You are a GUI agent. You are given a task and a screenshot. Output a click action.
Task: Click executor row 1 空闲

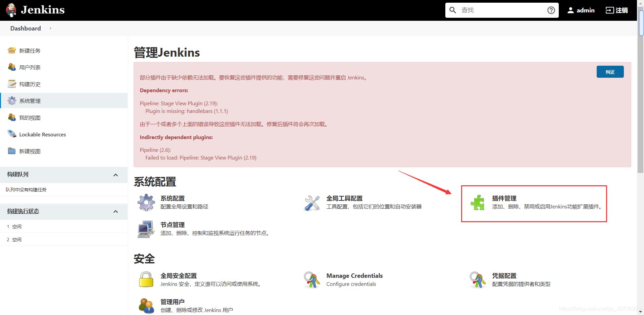[64, 227]
